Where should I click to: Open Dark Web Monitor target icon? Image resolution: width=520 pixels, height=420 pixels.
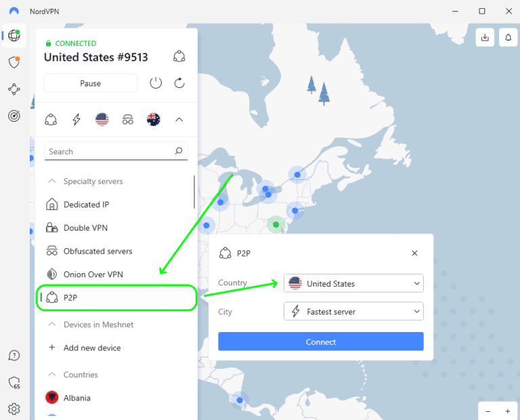[x=14, y=116]
